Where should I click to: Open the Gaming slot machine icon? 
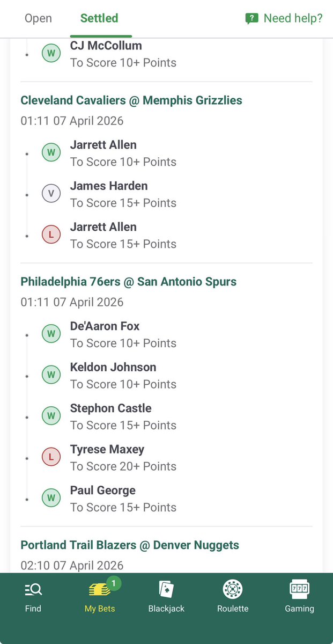pos(299,589)
